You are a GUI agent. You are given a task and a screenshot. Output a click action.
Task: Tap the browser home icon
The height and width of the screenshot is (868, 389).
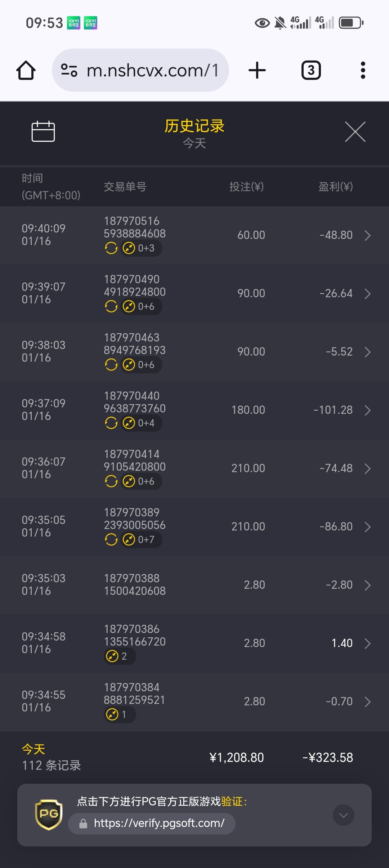pyautogui.click(x=26, y=70)
